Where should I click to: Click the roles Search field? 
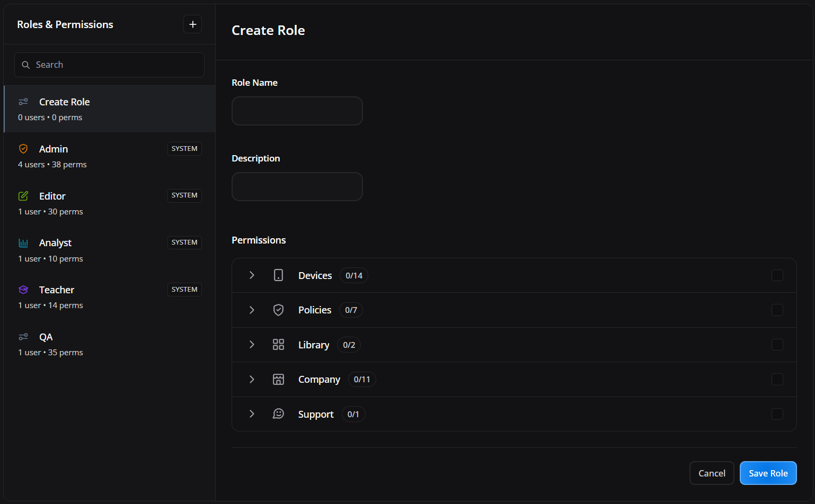click(x=109, y=65)
